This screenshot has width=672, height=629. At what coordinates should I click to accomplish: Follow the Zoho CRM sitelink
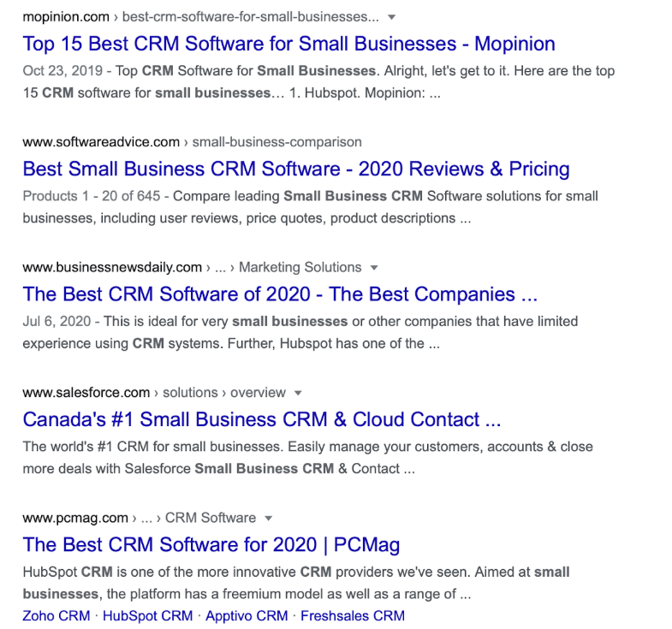[x=56, y=615]
